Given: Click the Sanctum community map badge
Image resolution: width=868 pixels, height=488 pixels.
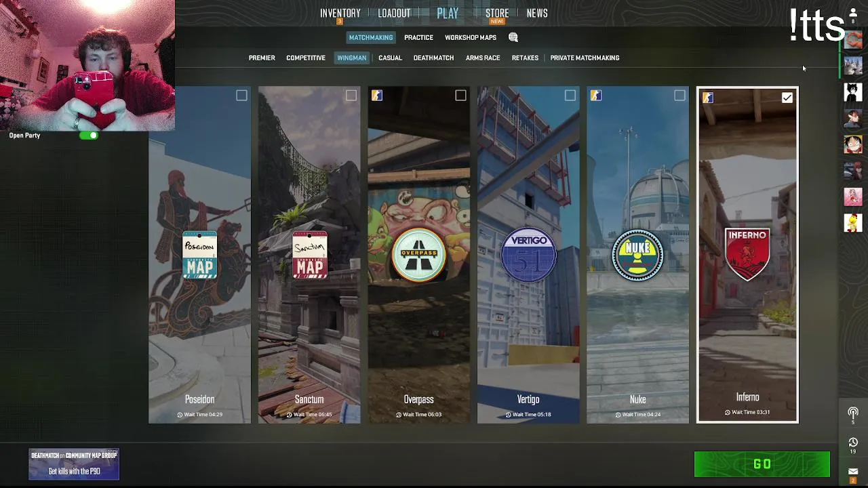Looking at the screenshot, I should 309,256.
